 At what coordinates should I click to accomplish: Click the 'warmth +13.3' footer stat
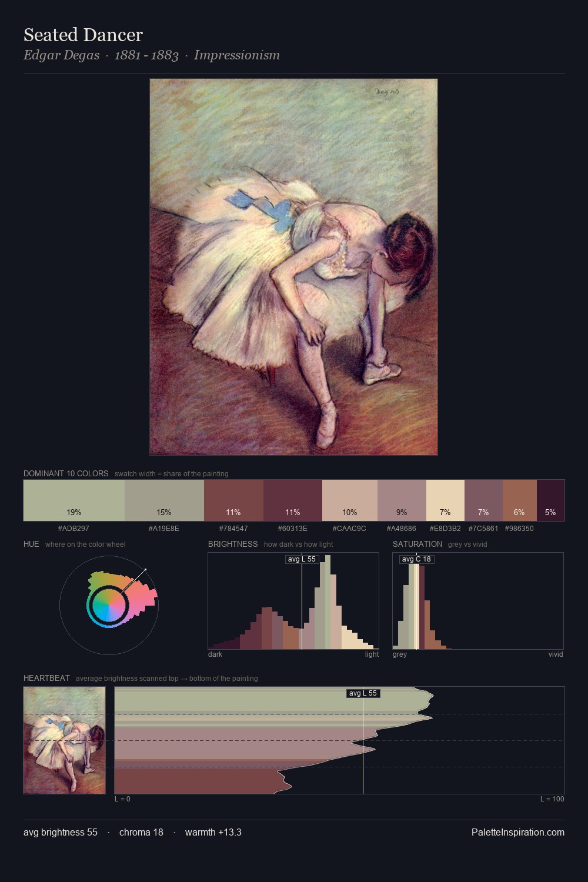[213, 833]
